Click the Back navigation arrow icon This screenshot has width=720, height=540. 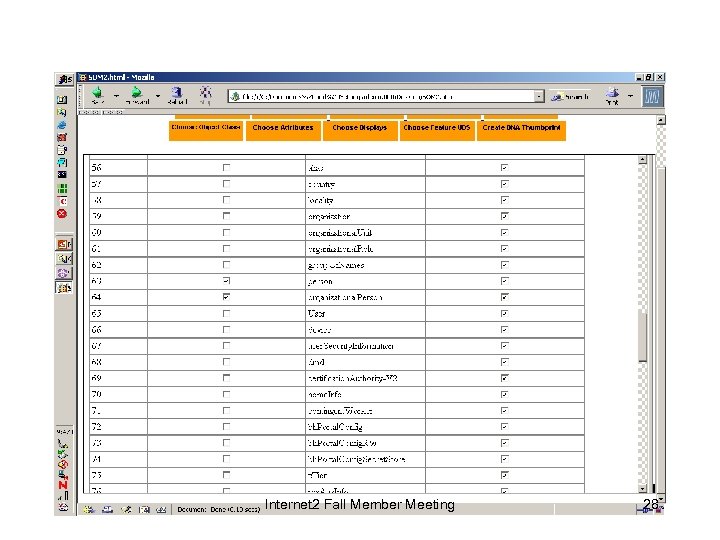pyautogui.click(x=97, y=93)
